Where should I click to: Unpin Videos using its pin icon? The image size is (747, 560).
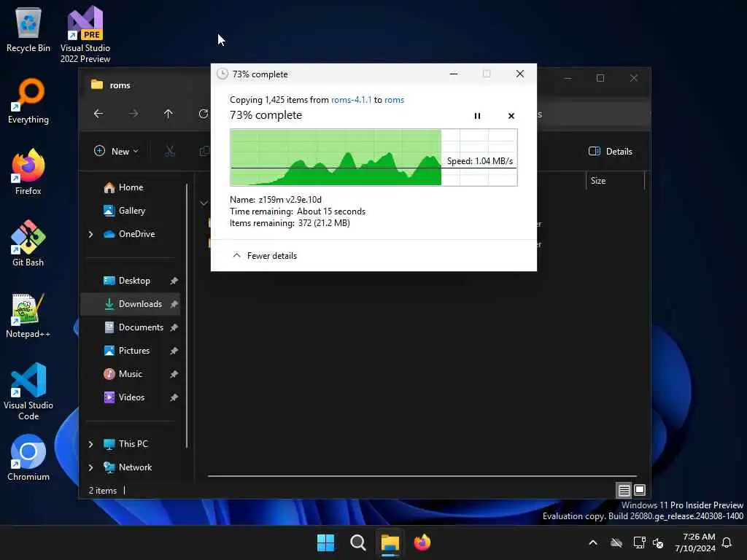(174, 397)
